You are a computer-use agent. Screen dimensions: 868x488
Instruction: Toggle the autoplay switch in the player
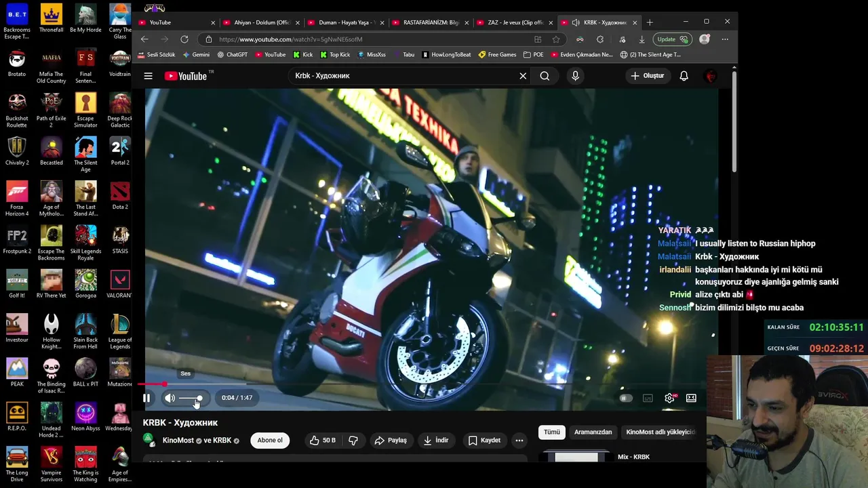click(626, 399)
